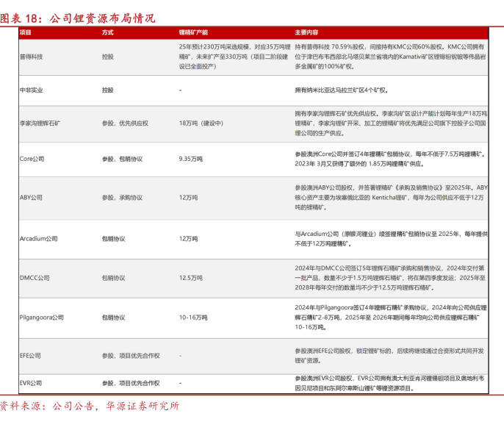
Task: Click the 18万吨（建设中） capacity cell
Action: 201,123
